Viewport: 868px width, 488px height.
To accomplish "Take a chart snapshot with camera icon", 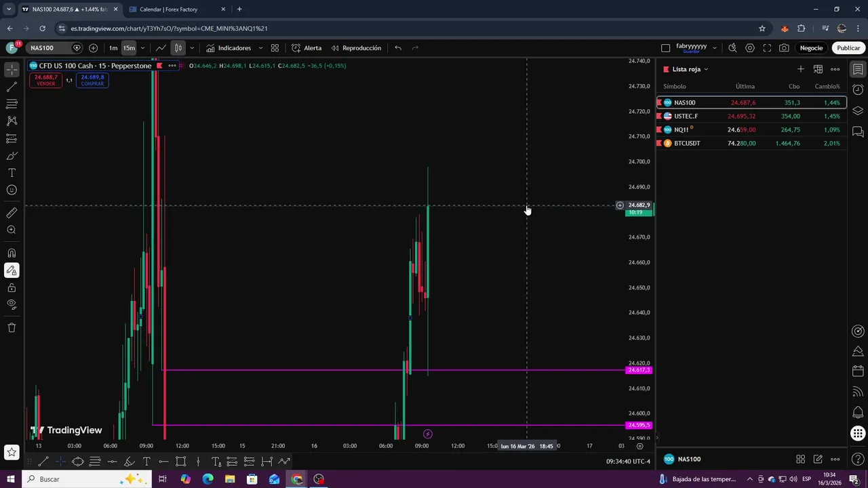I will (x=784, y=48).
